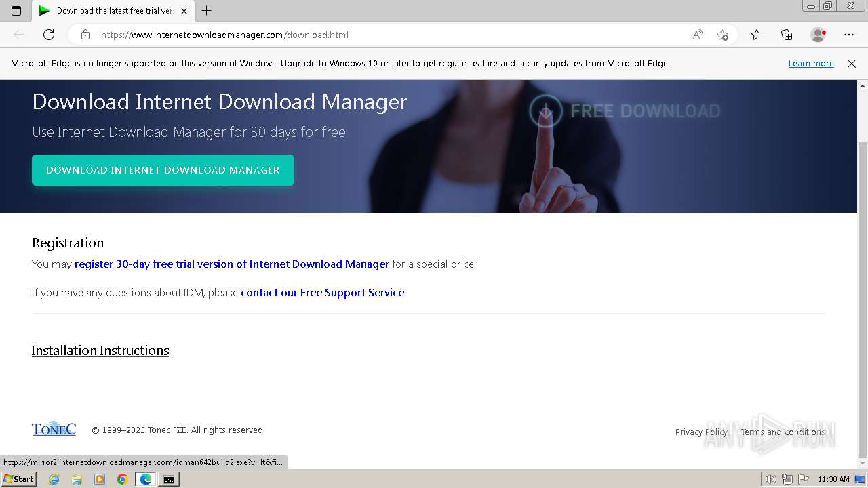Click the volume speaker tray icon
The width and height of the screenshot is (868, 488).
770,479
